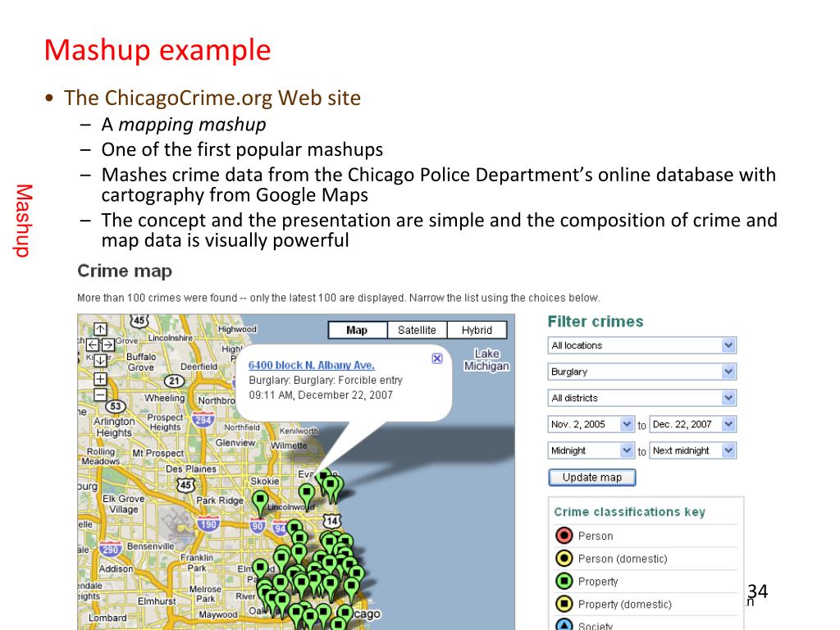Click the Wheeling map label
This screenshot has width=840, height=630.
point(164,398)
